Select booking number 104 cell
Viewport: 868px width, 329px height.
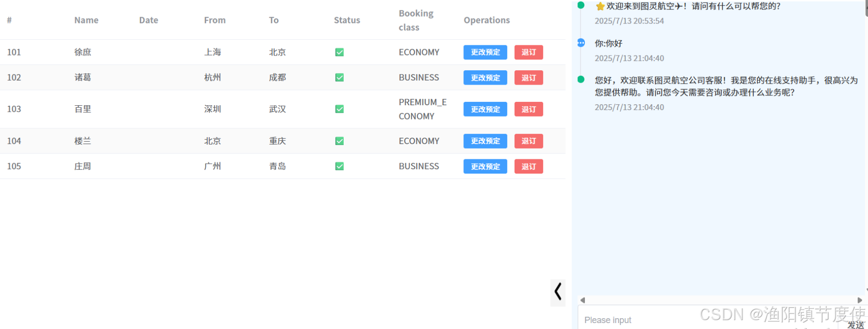pos(14,141)
